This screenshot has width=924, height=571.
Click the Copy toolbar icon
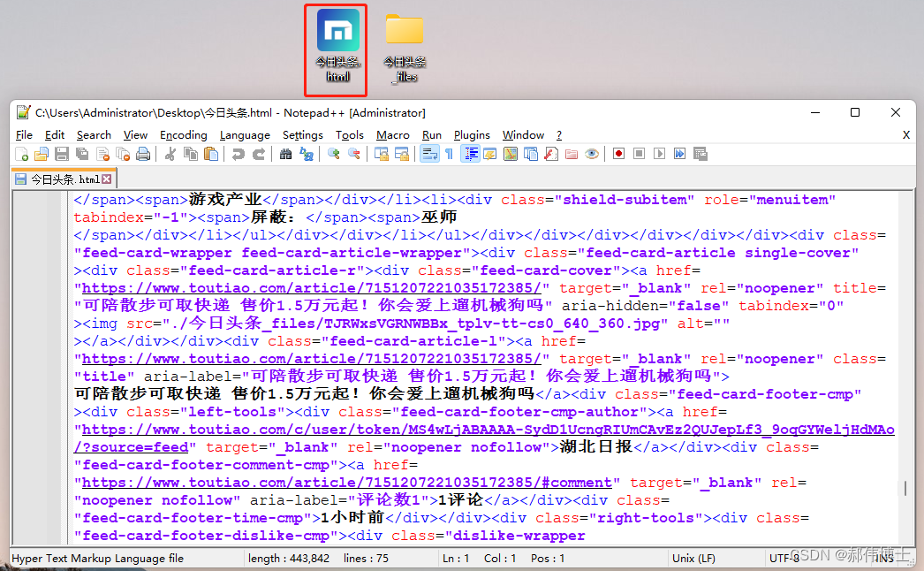190,155
